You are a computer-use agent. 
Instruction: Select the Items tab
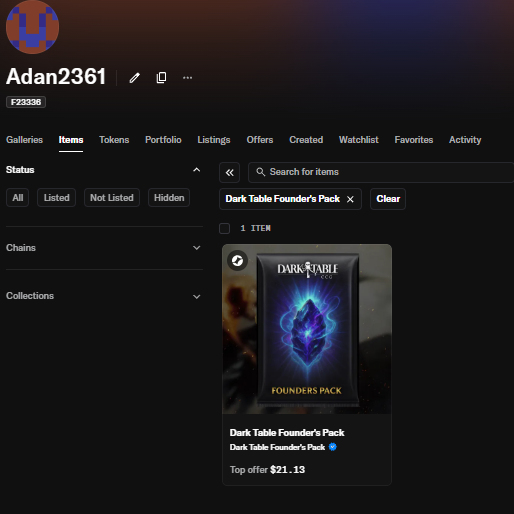(x=71, y=140)
